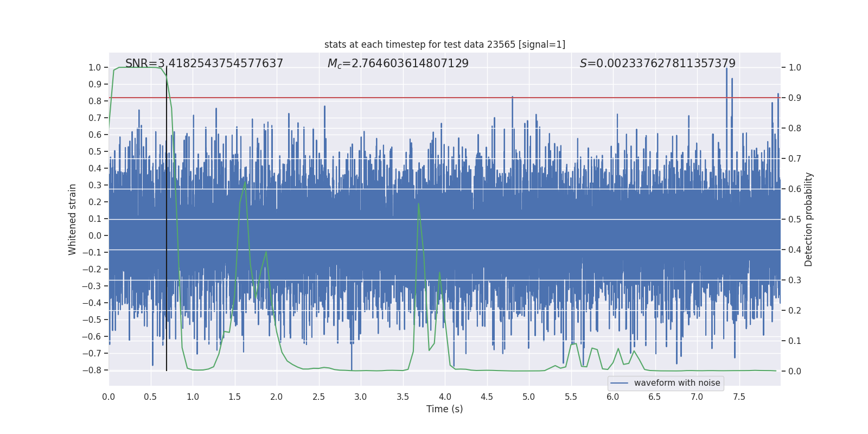Choose the −0.8 tick on the Whitened strain axis
This screenshot has width=868, height=434.
point(92,371)
